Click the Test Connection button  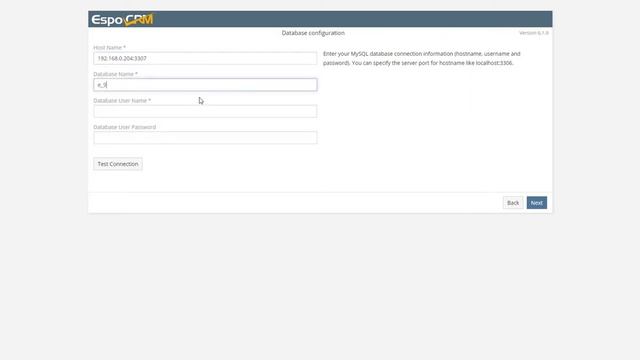[118, 164]
